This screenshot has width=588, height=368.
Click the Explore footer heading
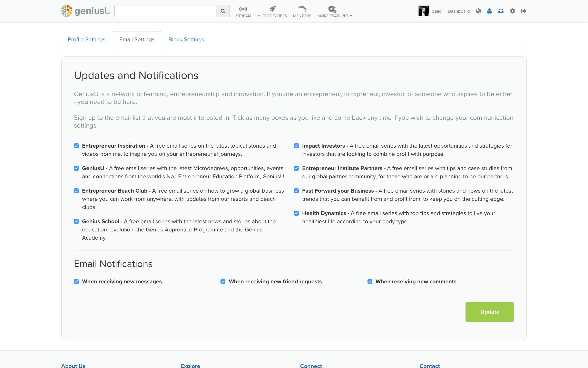coord(190,366)
